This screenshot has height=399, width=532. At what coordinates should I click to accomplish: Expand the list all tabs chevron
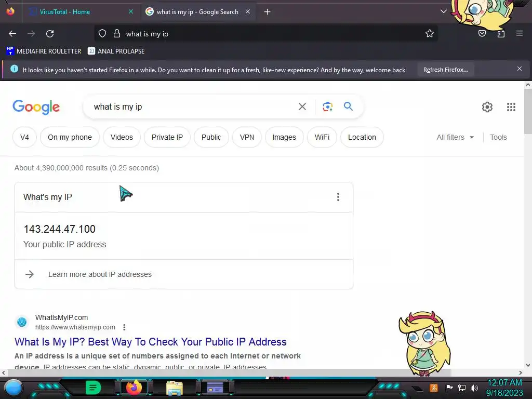tap(444, 11)
